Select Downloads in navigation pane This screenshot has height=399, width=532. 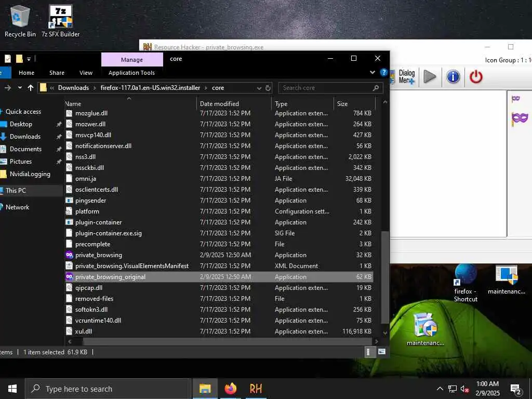[x=25, y=137]
